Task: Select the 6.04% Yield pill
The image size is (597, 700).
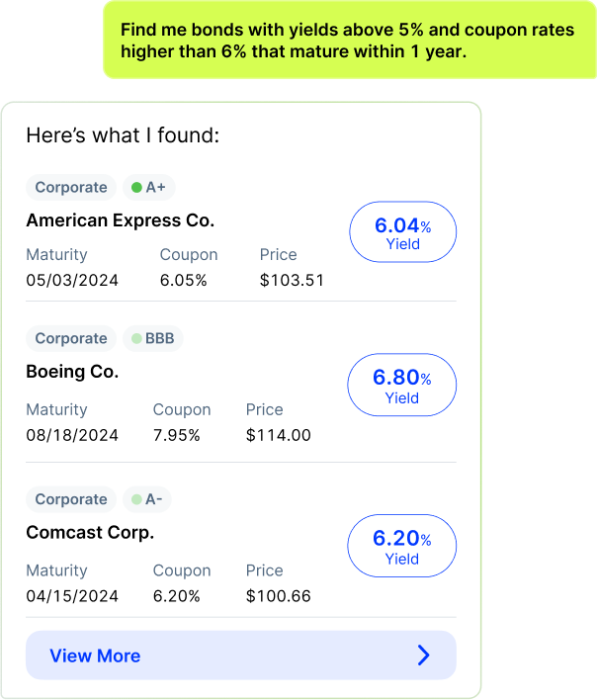Action: pos(402,232)
